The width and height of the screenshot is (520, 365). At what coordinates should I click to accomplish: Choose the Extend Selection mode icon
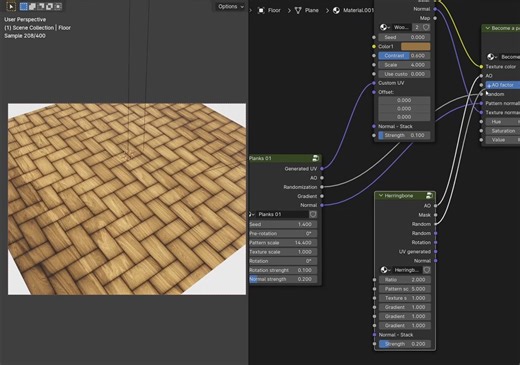tap(32, 6)
